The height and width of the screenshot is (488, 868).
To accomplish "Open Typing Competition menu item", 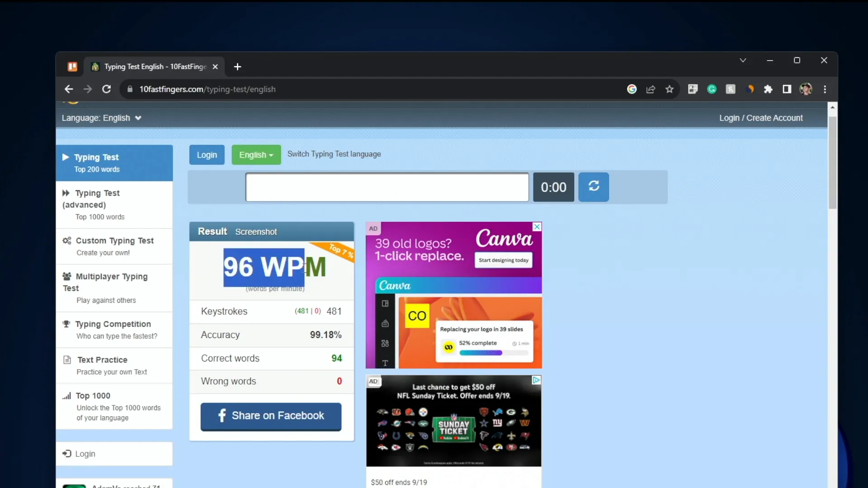I will (114, 330).
